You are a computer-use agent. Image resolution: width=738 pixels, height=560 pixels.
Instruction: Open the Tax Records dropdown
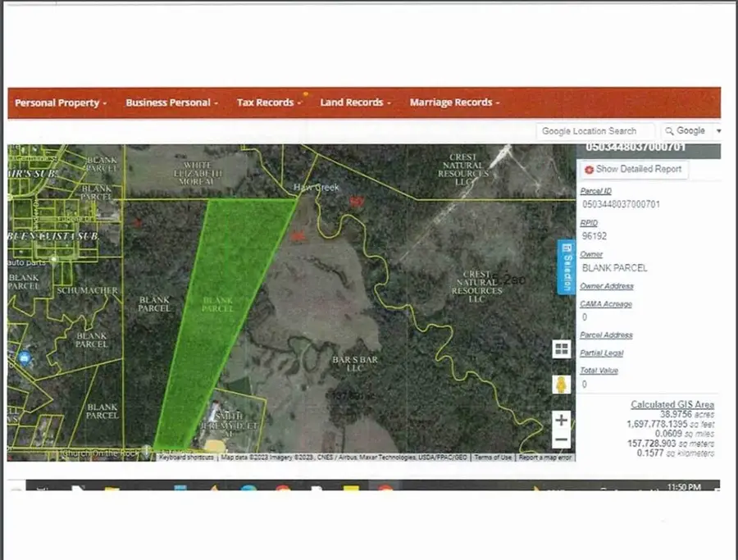tap(269, 103)
